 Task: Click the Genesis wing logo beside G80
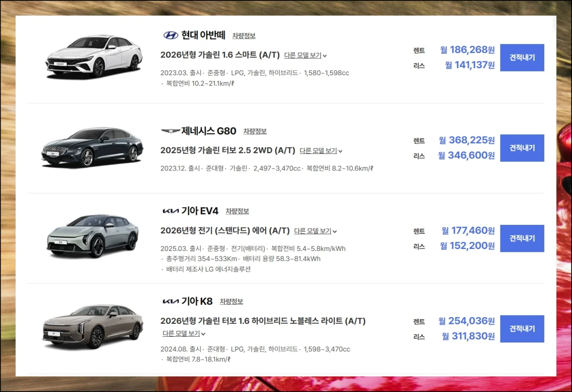pyautogui.click(x=171, y=131)
